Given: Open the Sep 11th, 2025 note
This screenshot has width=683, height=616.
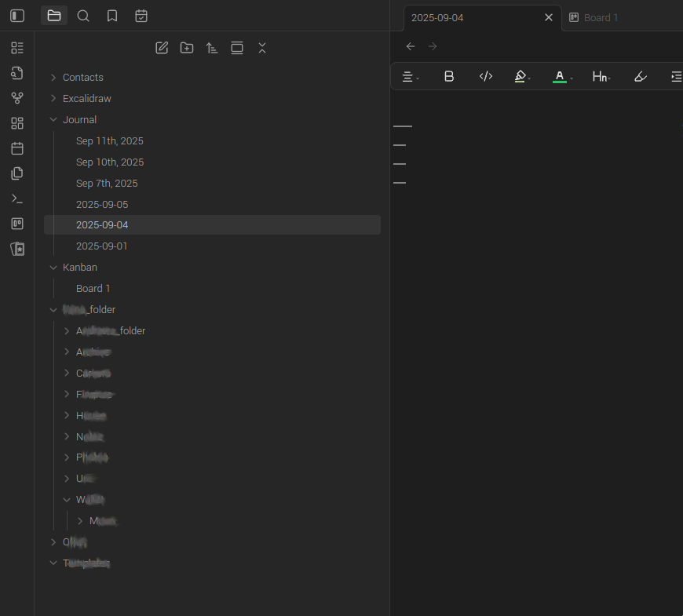Looking at the screenshot, I should [110, 141].
